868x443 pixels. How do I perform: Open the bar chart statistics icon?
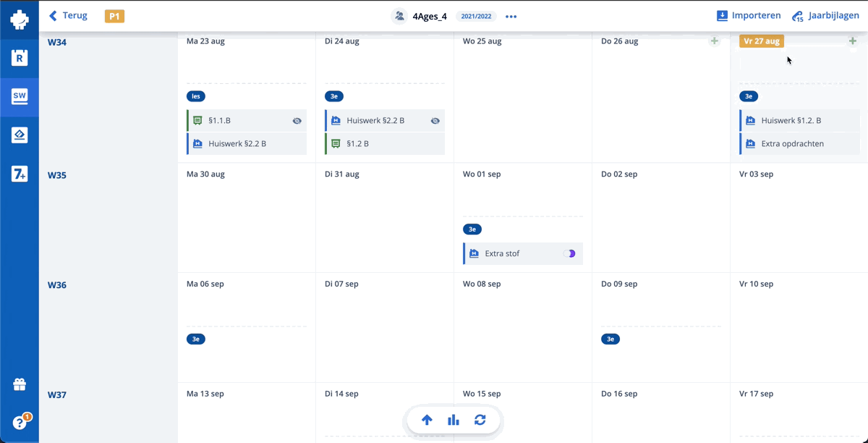454,420
